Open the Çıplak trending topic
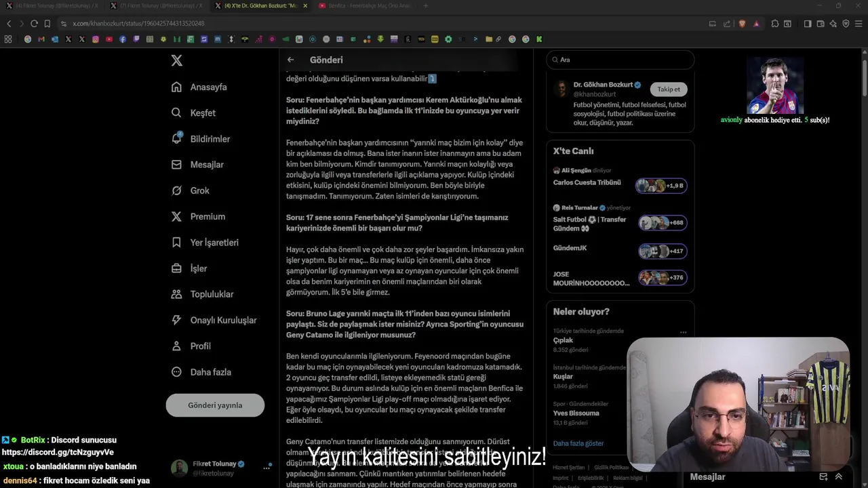Image resolution: width=868 pixels, height=488 pixels. click(x=563, y=340)
